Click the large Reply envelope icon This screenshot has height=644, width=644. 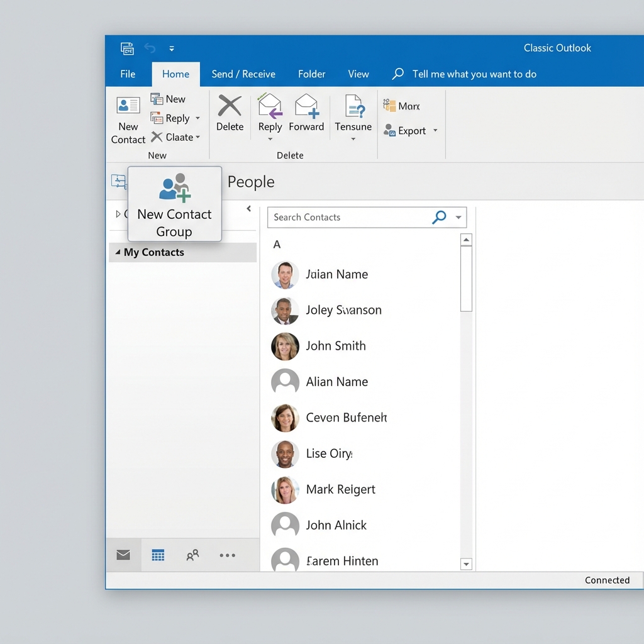point(270,106)
